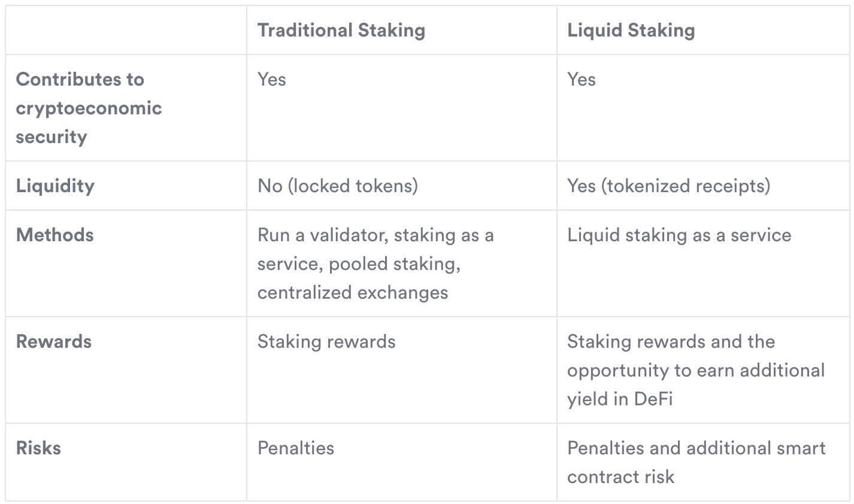Click the smart contract risk cell
The height and width of the screenshot is (504, 854).
coord(695,462)
